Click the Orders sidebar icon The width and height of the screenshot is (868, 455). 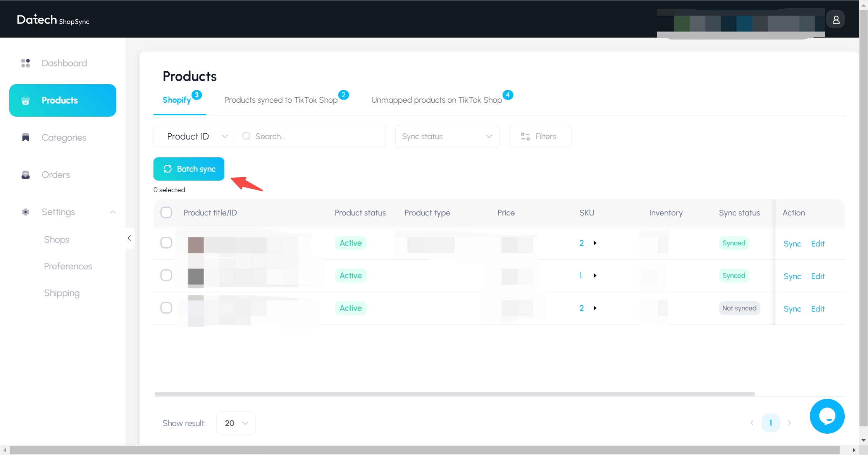pyautogui.click(x=25, y=174)
